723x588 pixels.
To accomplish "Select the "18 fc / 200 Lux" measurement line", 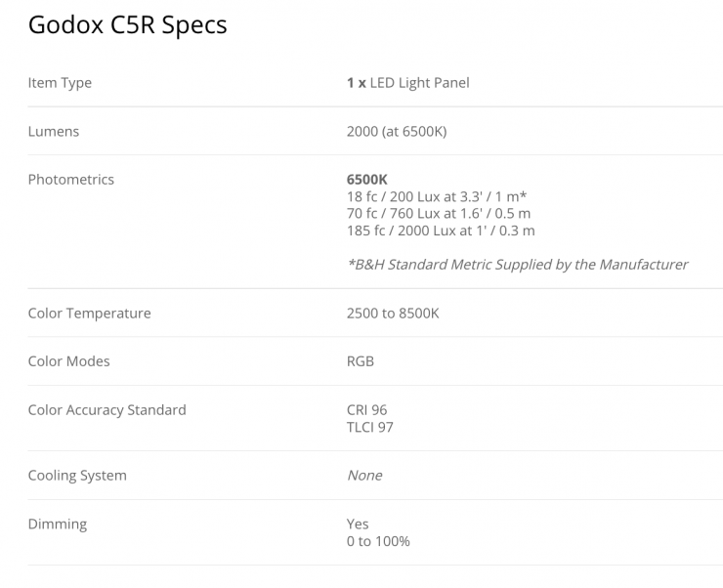I will point(437,196).
